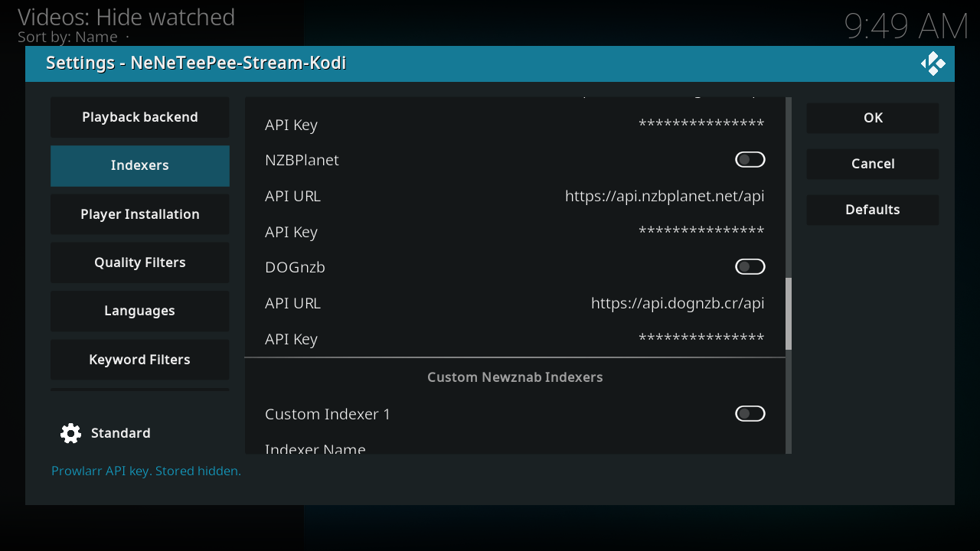Reset settings using Defaults button
Image resolution: width=980 pixels, height=551 pixels.
pyautogui.click(x=873, y=210)
